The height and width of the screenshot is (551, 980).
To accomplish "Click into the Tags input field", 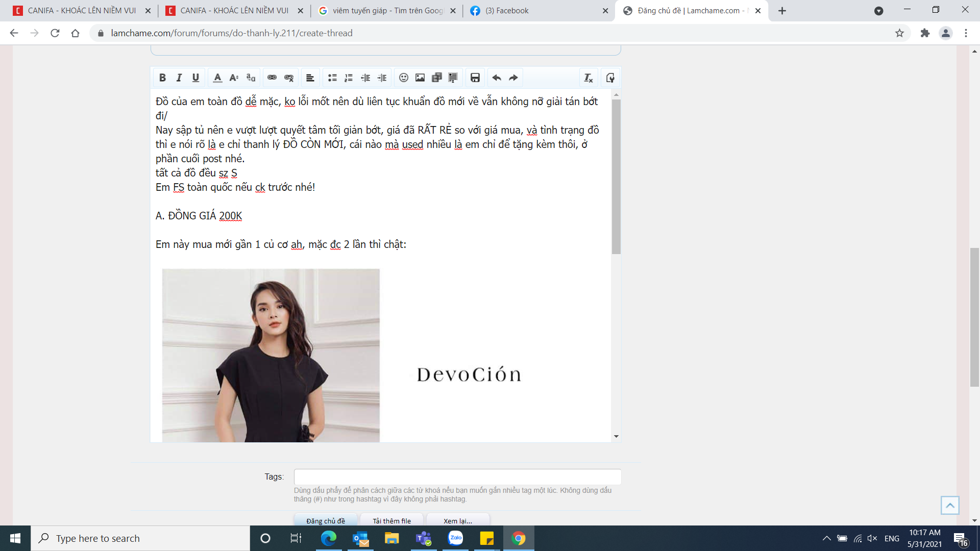I will click(x=457, y=477).
